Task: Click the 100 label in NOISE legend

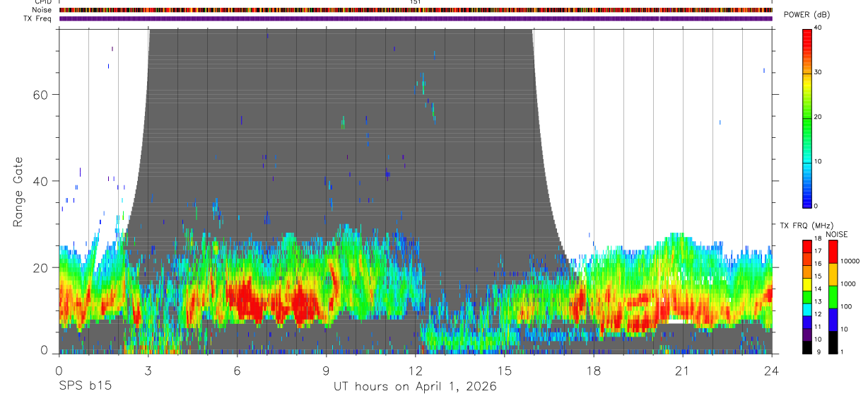Action: 845,306
